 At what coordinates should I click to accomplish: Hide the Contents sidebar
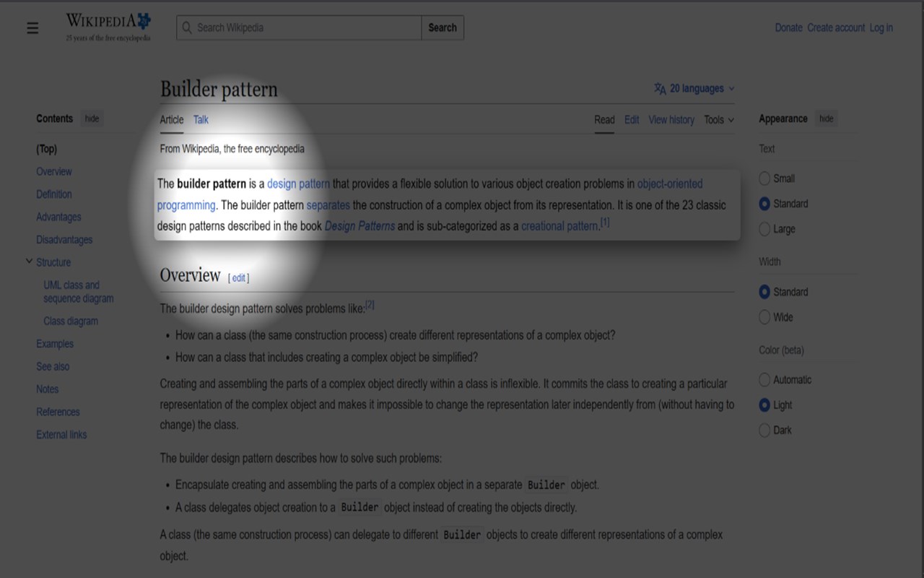[x=92, y=119]
